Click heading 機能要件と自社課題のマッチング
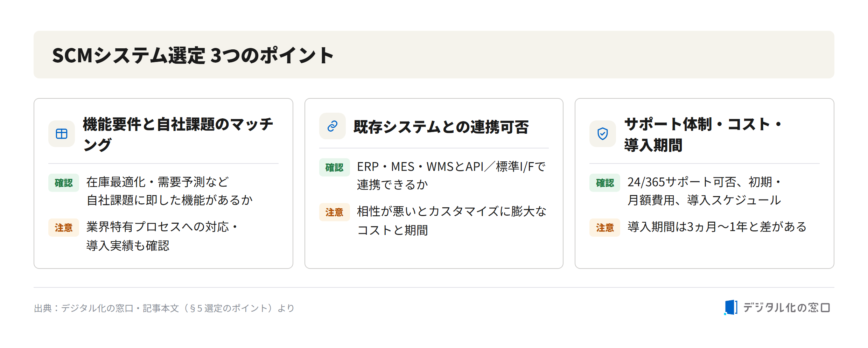The height and width of the screenshot is (348, 868). [178, 134]
